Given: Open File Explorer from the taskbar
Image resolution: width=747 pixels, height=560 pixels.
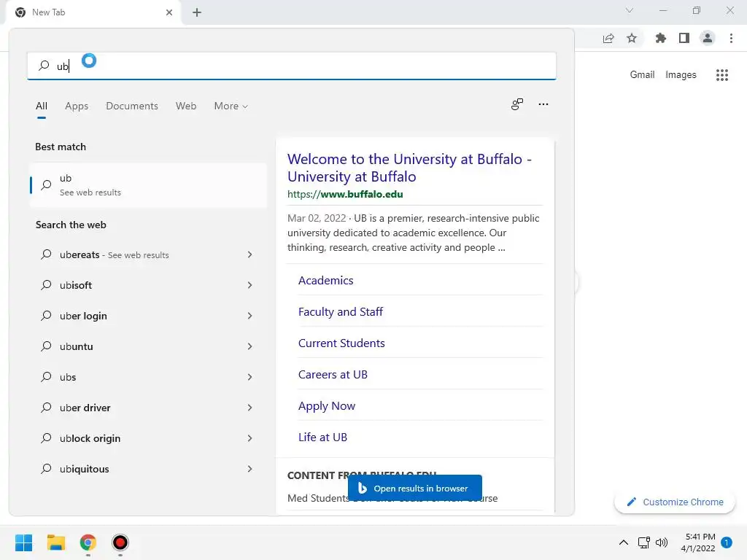Looking at the screenshot, I should click(x=56, y=542).
